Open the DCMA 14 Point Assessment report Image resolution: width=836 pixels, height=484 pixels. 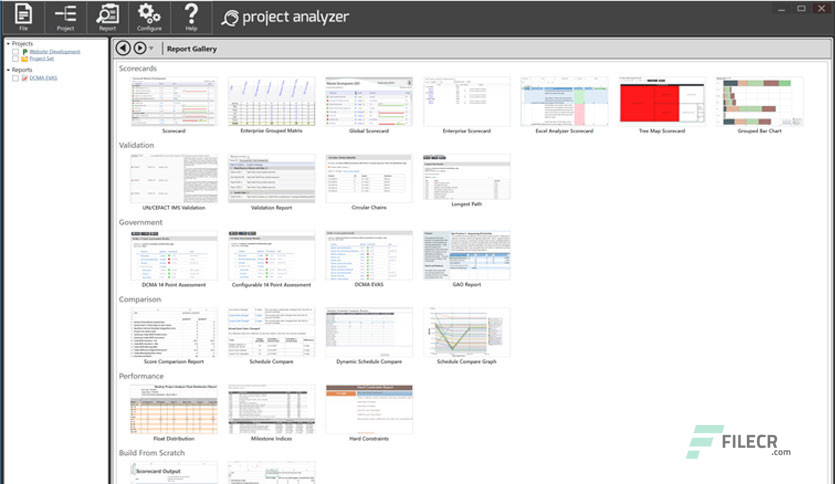(174, 255)
